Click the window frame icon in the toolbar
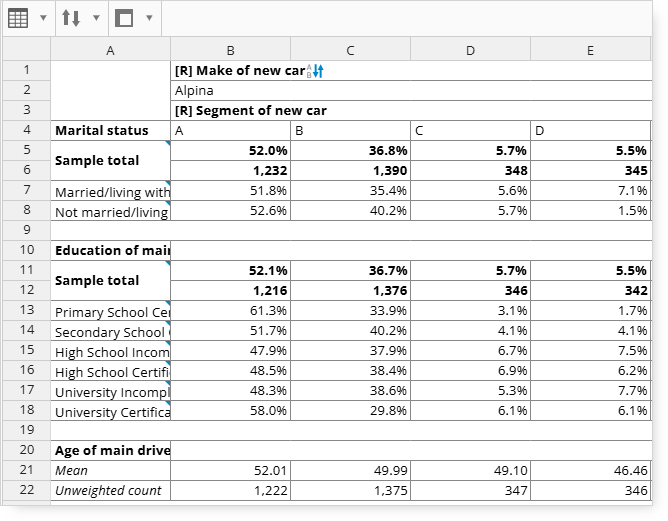Viewport: 668px width, 521px height. pos(124,18)
